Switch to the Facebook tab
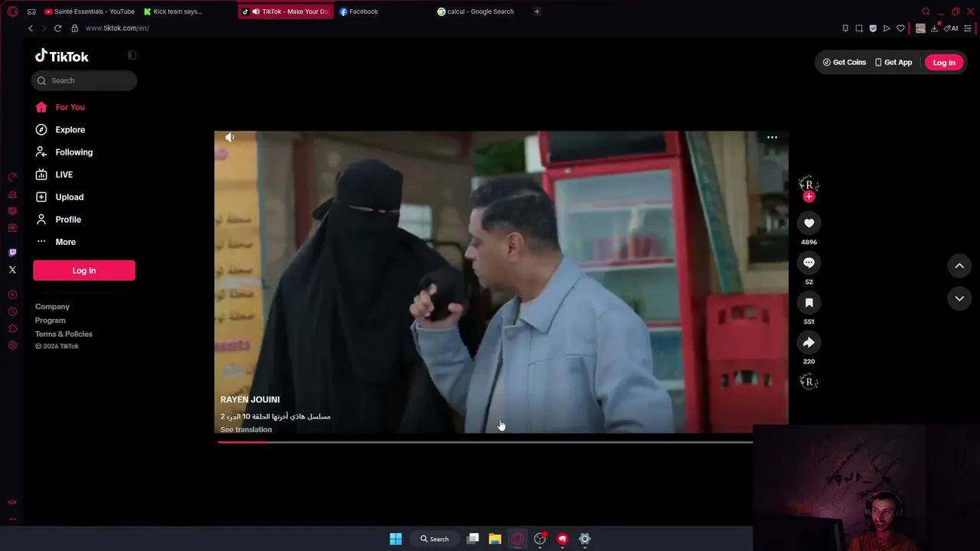 pyautogui.click(x=383, y=11)
